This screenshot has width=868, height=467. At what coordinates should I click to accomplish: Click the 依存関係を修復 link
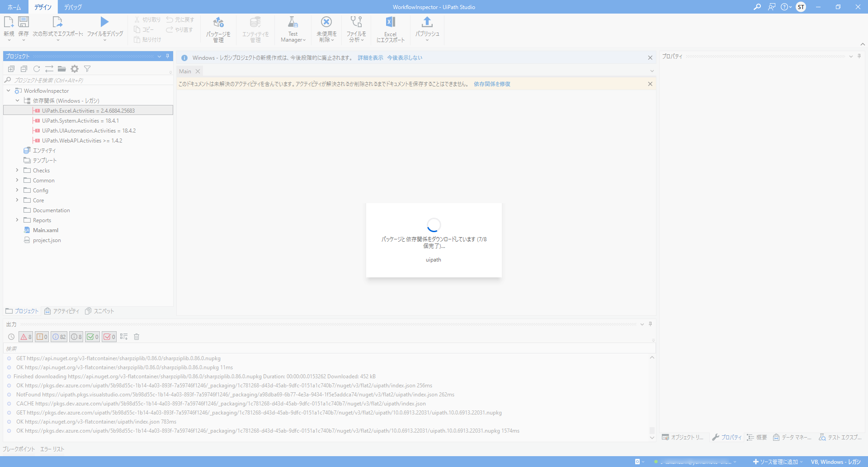pos(492,84)
